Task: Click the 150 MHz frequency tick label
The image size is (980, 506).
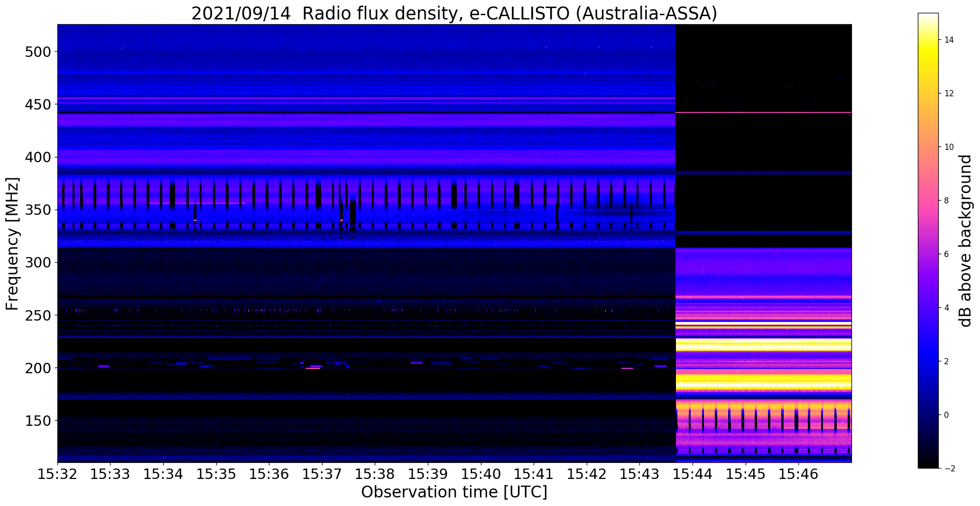Action: pos(39,421)
